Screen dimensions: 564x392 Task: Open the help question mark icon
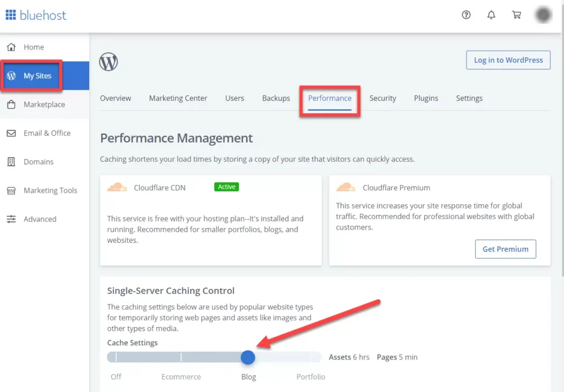pos(466,15)
